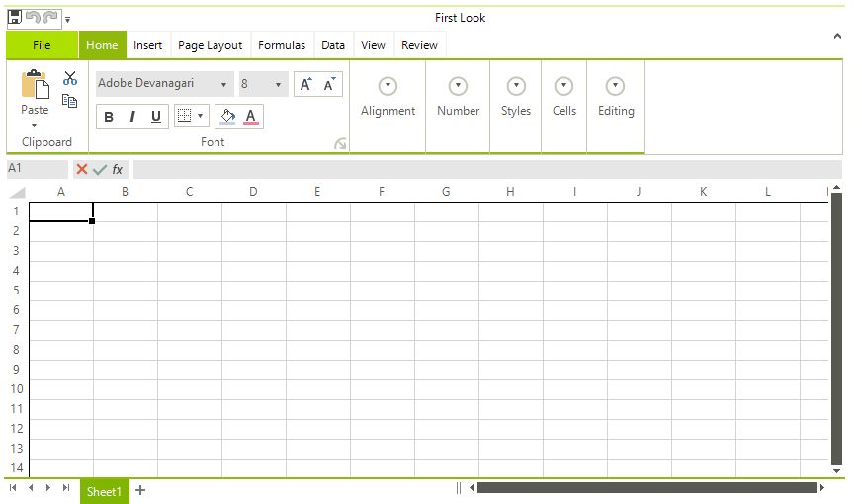
Task: Open the File menu
Action: pyautogui.click(x=42, y=45)
